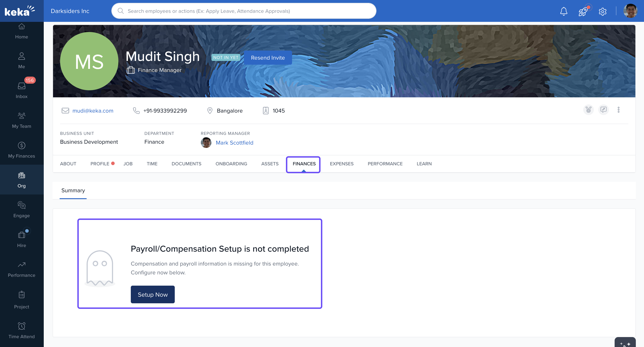Image resolution: width=644 pixels, height=347 pixels.
Task: Click the rocket icon in header
Action: pos(583,11)
